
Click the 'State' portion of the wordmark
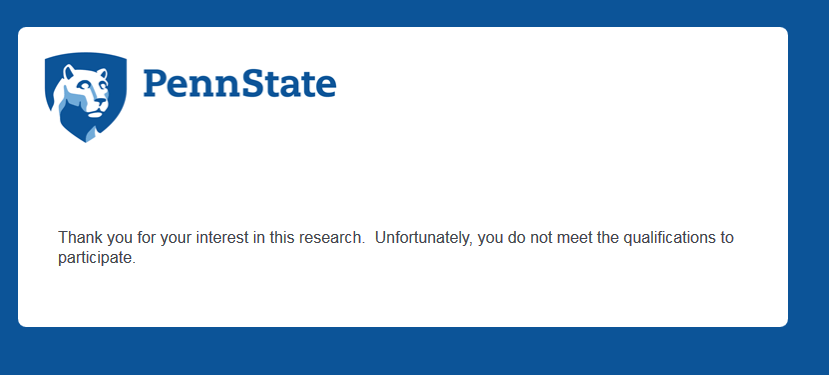tap(289, 84)
